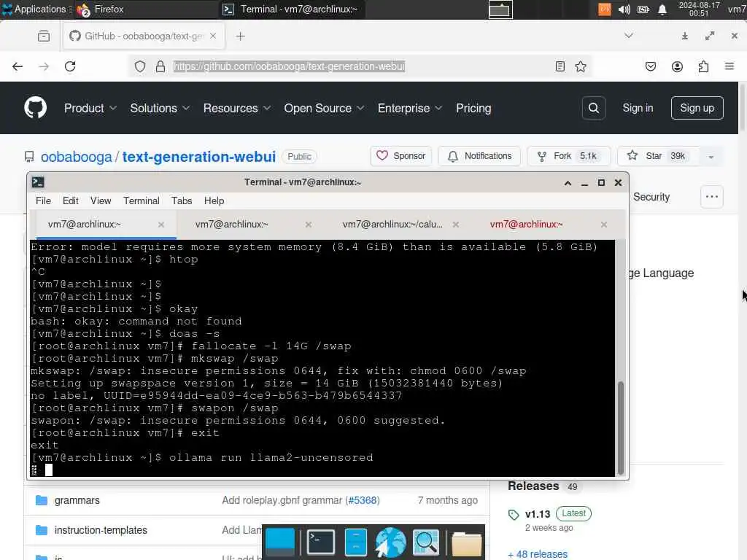Open terminal Tabs menu
747x560 pixels.
(x=182, y=201)
